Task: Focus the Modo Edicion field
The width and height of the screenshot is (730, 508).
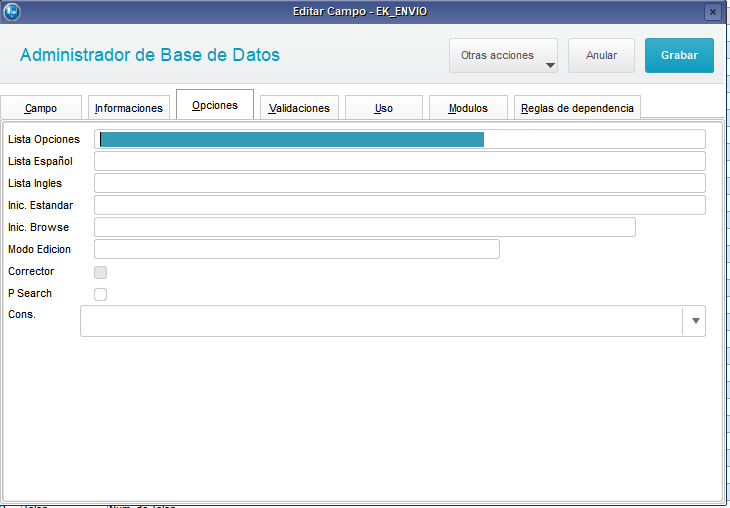Action: pyautogui.click(x=297, y=249)
